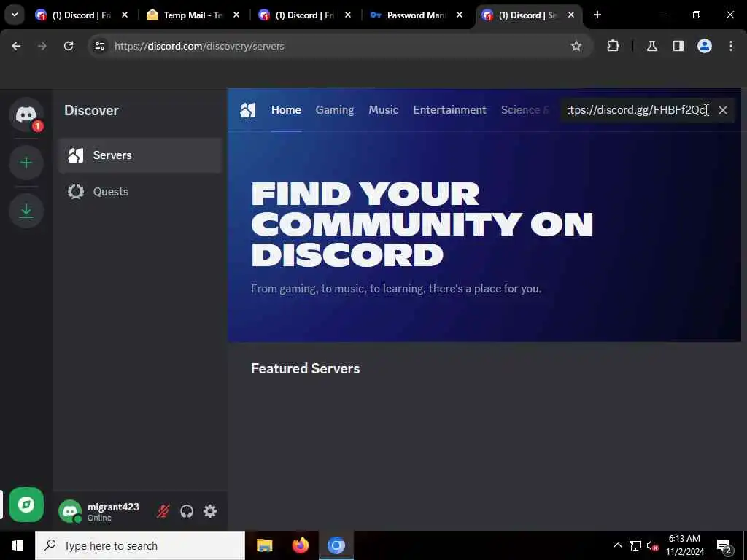The height and width of the screenshot is (560, 747).
Task: Switch to the first Discord Friends tab
Action: pos(81,15)
